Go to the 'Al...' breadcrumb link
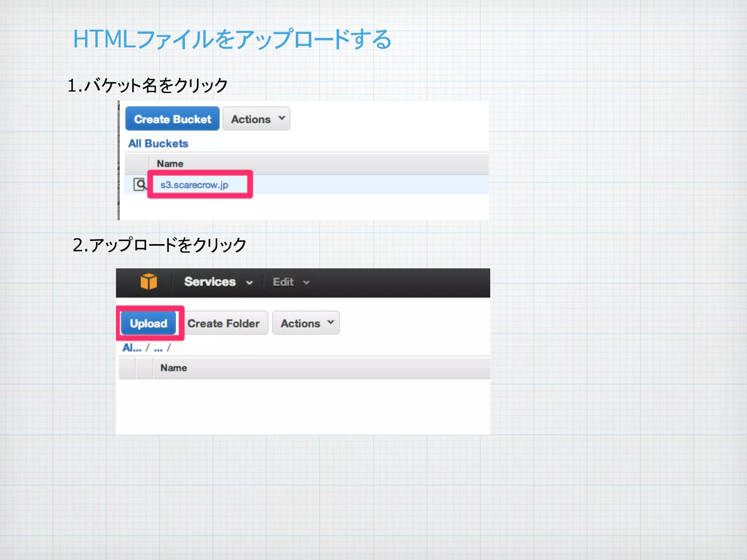 (132, 348)
